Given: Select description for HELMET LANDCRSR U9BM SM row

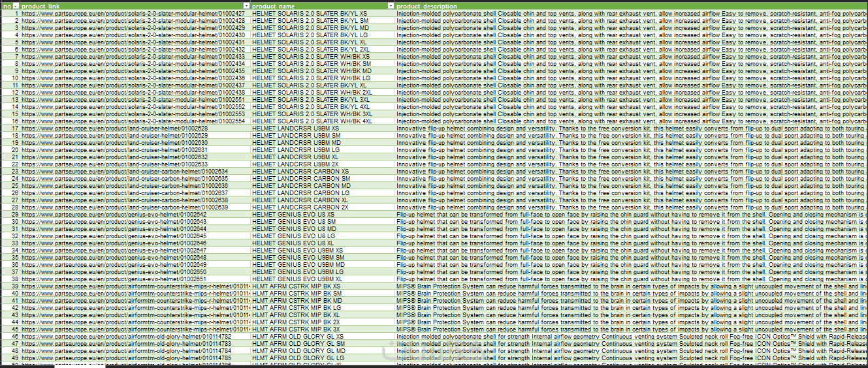Looking at the screenshot, I should (632, 135).
